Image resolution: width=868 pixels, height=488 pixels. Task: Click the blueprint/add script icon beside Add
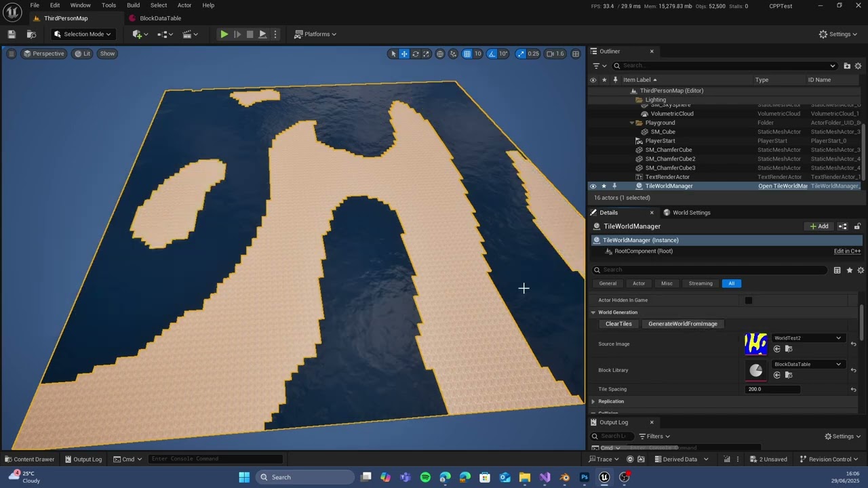(x=843, y=226)
